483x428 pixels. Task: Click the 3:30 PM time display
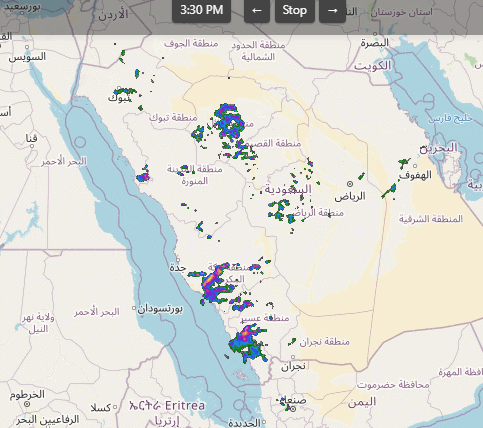[201, 11]
